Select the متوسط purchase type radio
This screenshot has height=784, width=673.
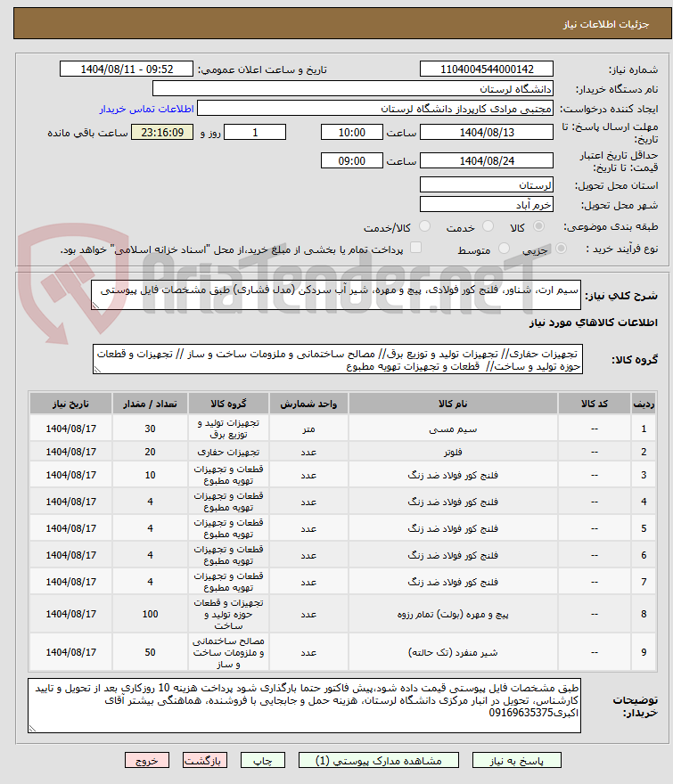(x=504, y=249)
